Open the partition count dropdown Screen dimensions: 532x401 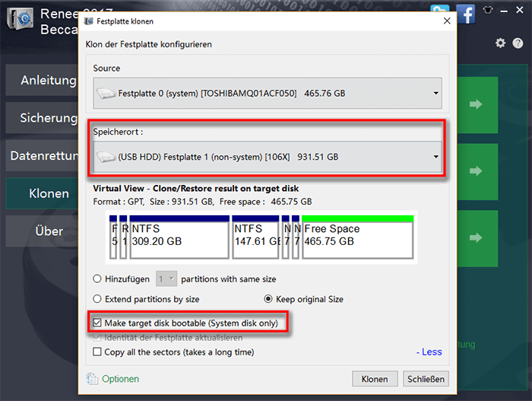[166, 279]
